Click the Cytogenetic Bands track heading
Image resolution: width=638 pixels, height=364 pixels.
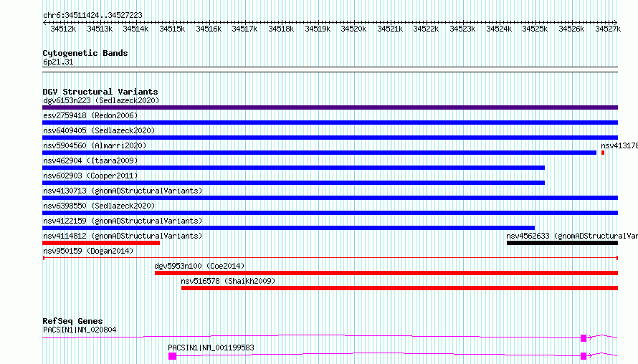(x=85, y=53)
